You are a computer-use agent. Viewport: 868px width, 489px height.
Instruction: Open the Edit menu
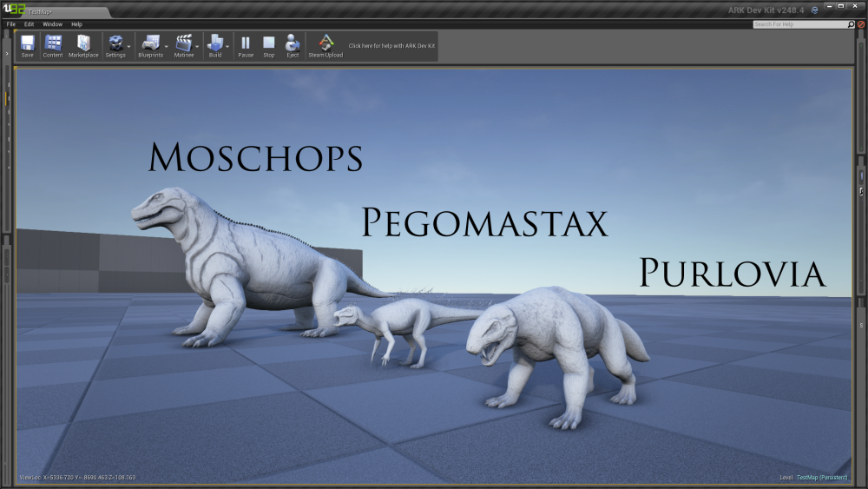(29, 24)
